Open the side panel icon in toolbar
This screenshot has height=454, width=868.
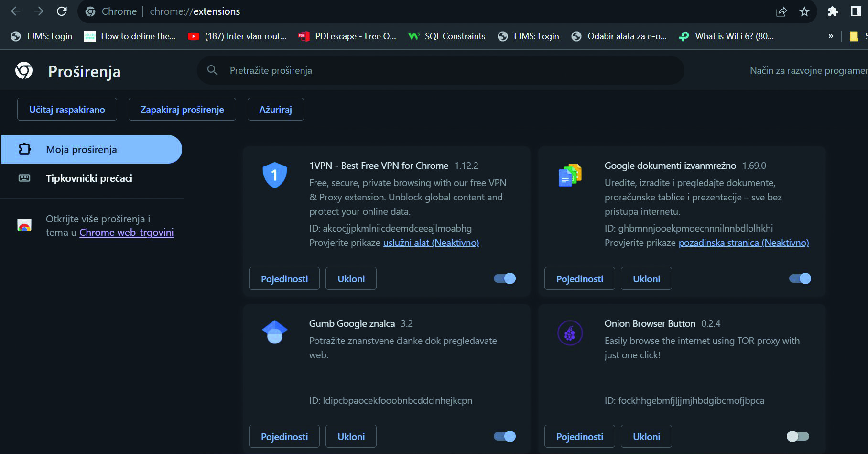pos(856,11)
